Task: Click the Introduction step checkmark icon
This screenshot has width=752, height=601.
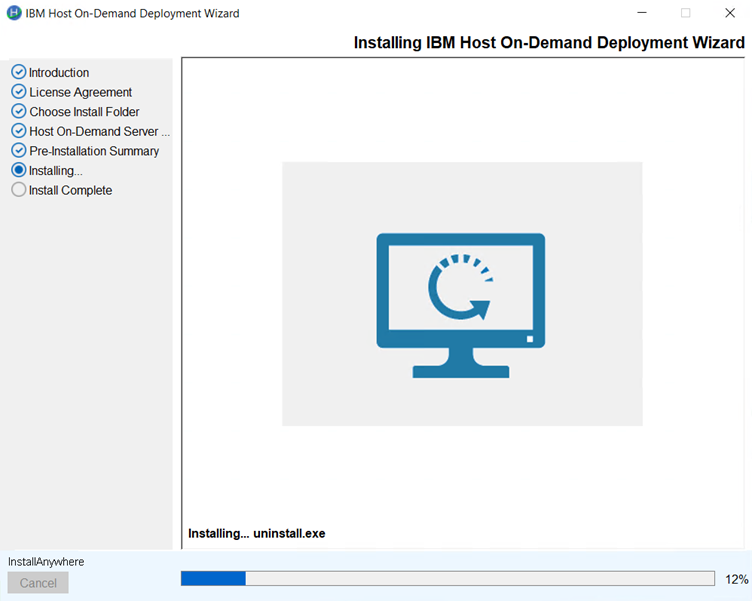Action: coord(18,72)
